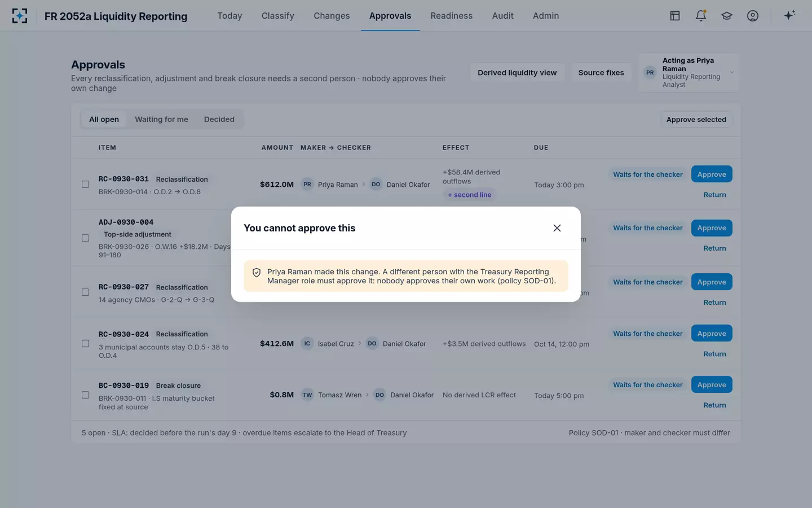Click the TW avatar for Tomasz Wren
This screenshot has height=508, width=812.
(x=307, y=395)
